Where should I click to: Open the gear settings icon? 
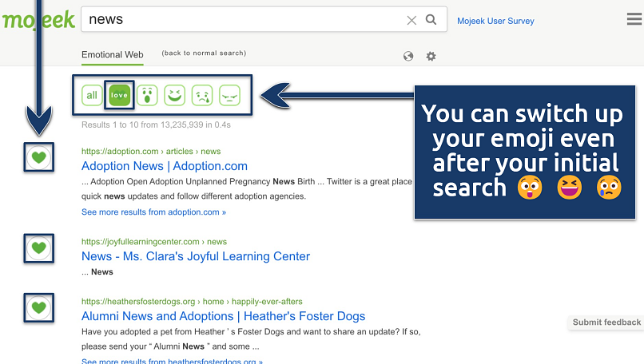click(x=431, y=56)
